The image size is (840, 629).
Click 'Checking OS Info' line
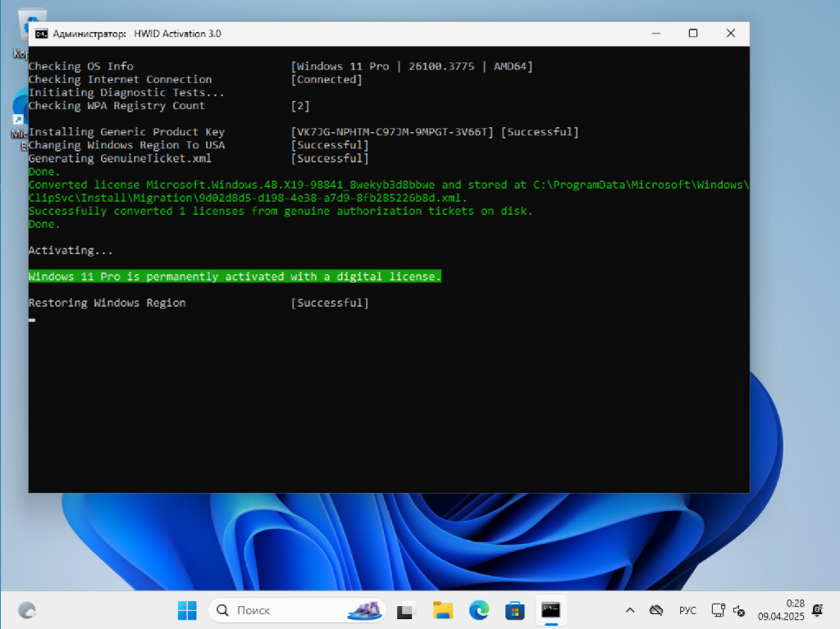click(81, 66)
